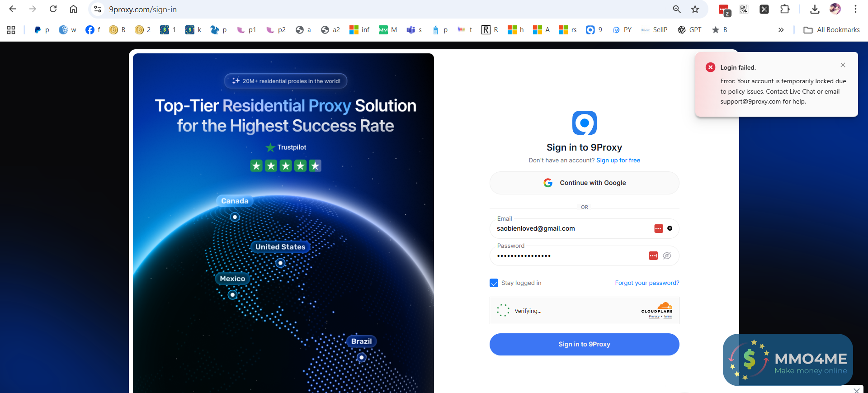Viewport: 868px width, 393px height.
Task: Open the 9Proxy bookmark '9'
Action: (594, 30)
